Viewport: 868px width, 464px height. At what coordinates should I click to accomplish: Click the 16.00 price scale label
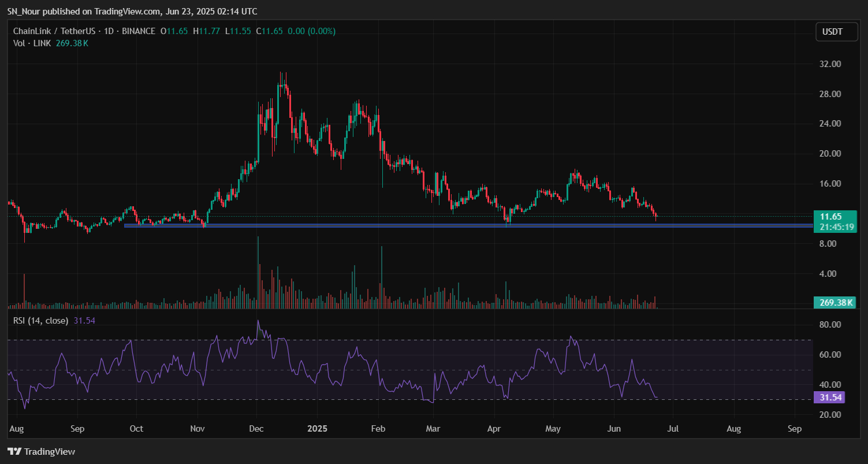click(x=832, y=184)
